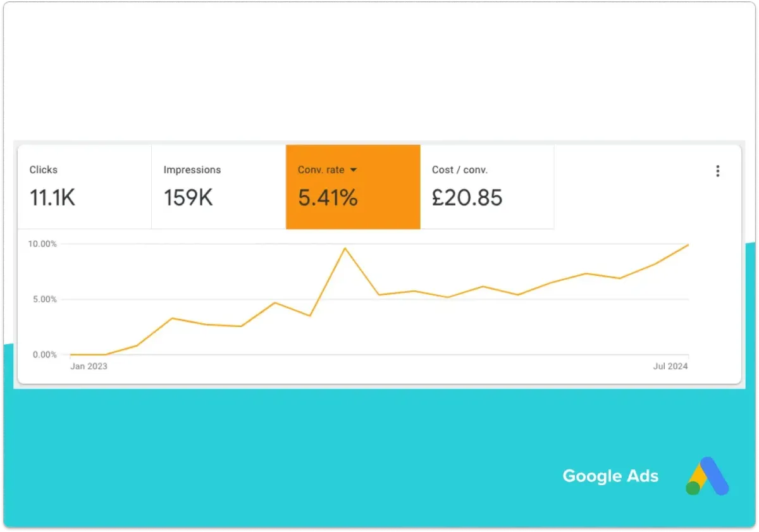Click the 0.00% y-axis label
The height and width of the screenshot is (532, 759).
click(44, 355)
